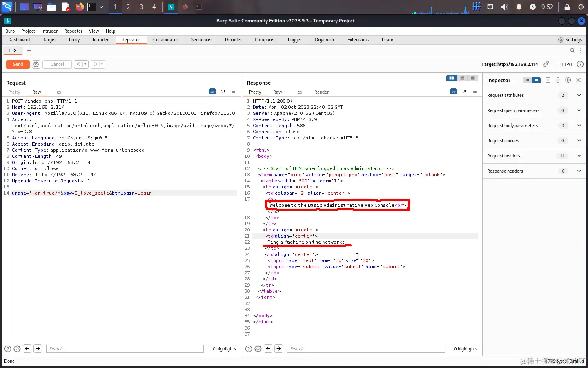Select the 'Content-Length: 586' response header line
The width and height of the screenshot is (588, 368).
pos(279,126)
